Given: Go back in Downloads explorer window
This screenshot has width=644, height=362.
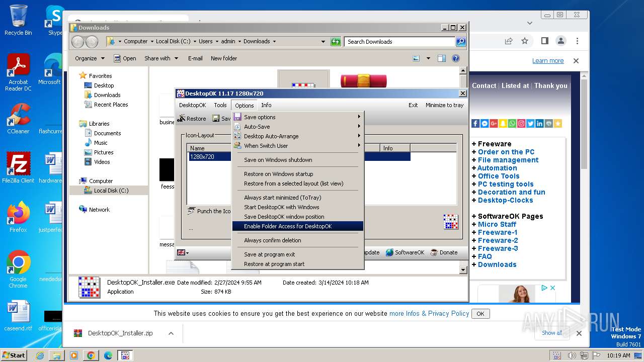Looking at the screenshot, I should coord(77,42).
